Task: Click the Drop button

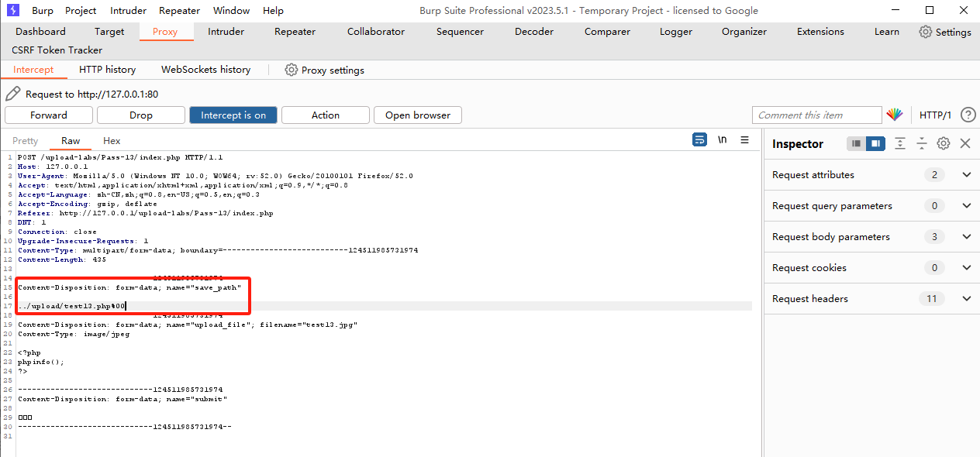Action: click(x=141, y=115)
